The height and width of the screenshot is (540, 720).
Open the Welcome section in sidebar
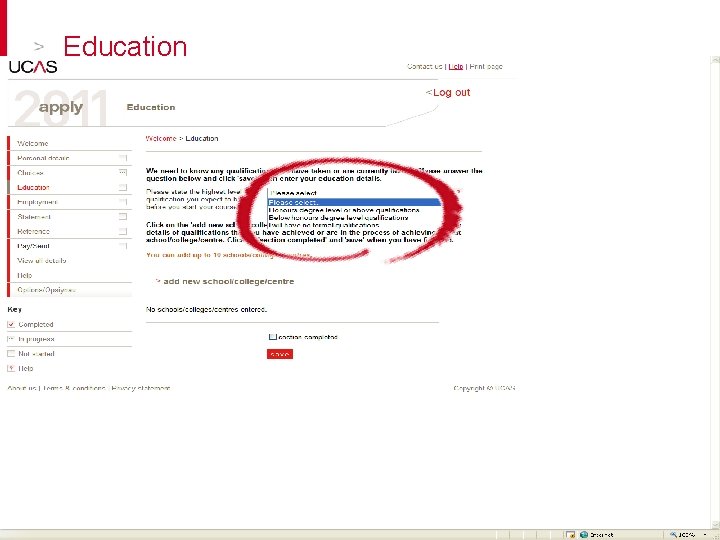(x=33, y=143)
